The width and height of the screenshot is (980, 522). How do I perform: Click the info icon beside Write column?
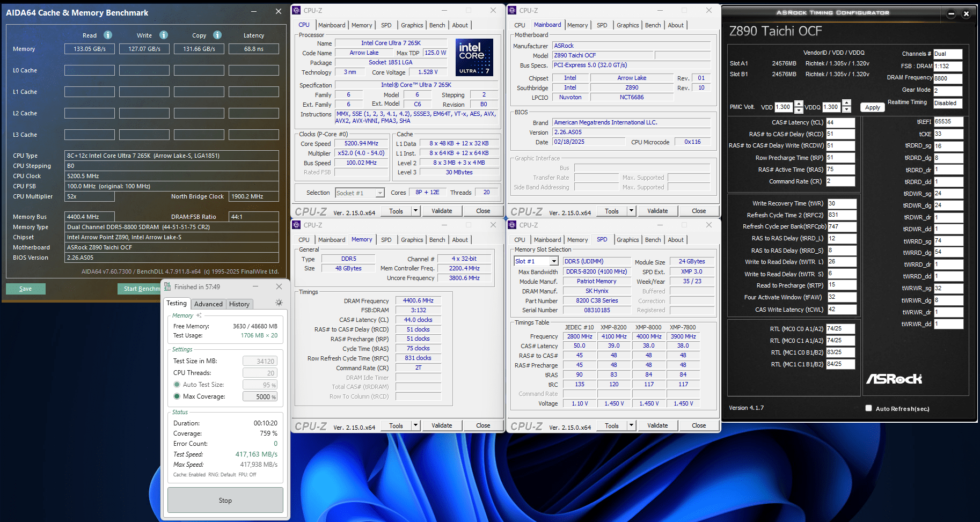click(x=164, y=35)
